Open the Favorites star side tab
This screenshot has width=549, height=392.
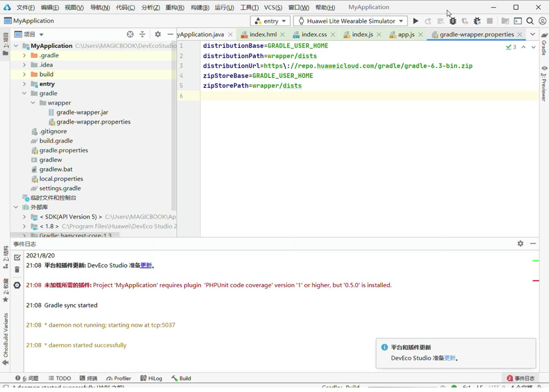tap(5, 290)
